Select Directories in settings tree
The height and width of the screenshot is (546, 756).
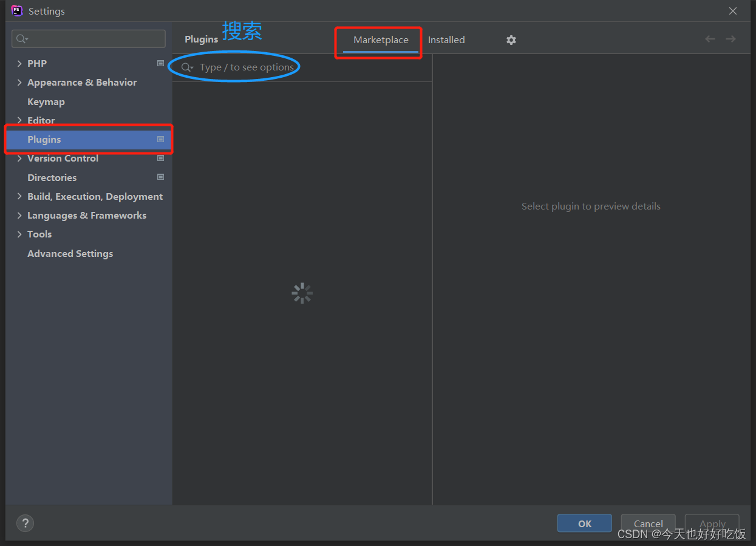coord(52,177)
